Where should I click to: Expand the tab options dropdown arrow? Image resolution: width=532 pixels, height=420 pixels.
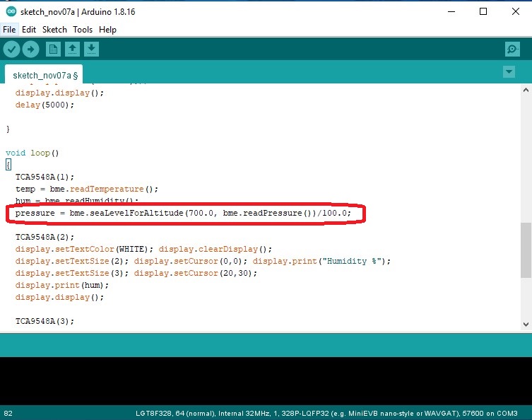point(508,72)
